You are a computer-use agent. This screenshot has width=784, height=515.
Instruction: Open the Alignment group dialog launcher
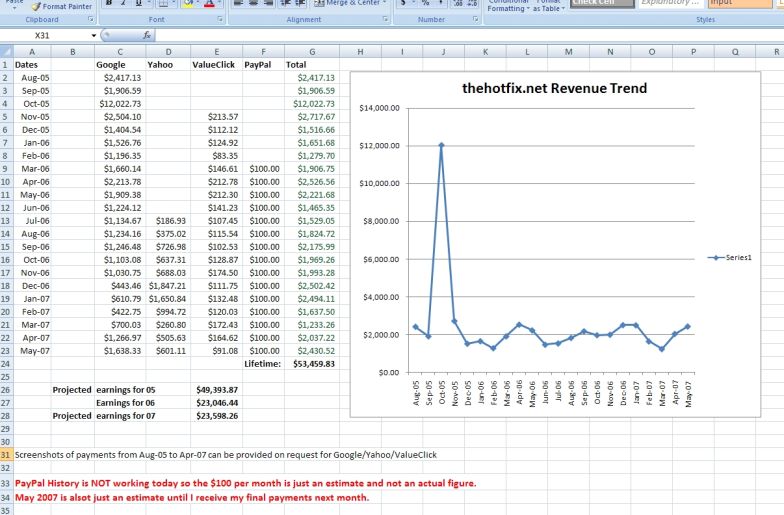[x=386, y=19]
